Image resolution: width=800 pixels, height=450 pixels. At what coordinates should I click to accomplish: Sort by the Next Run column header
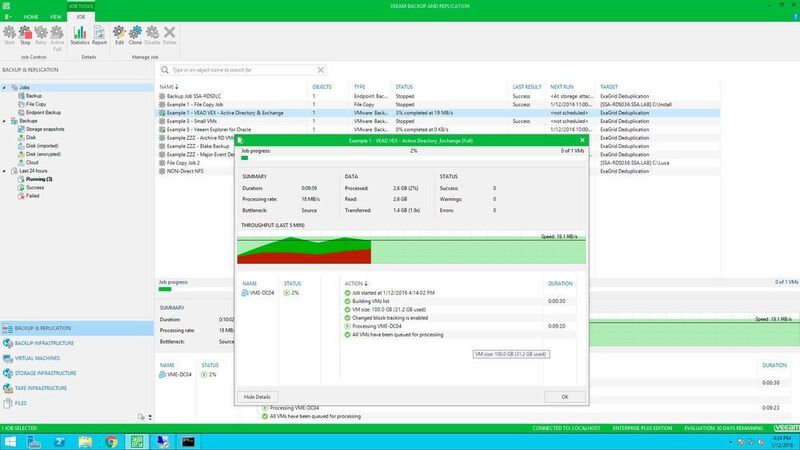(562, 87)
